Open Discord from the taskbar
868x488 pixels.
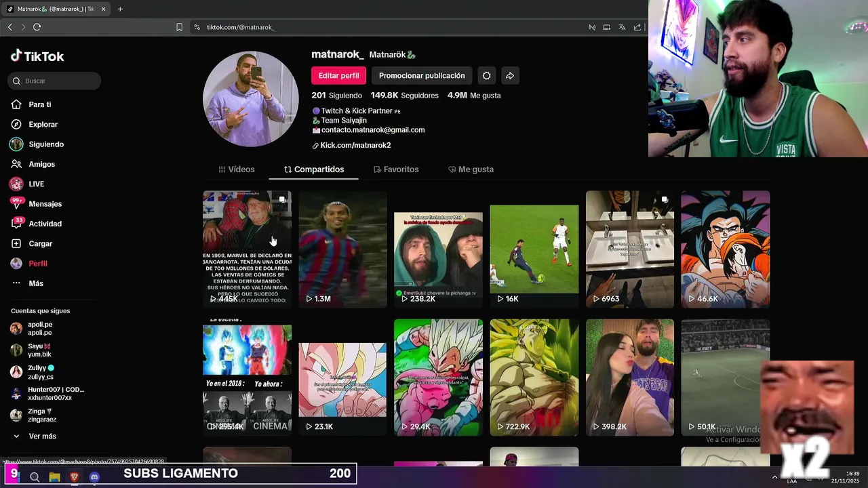pyautogui.click(x=94, y=477)
